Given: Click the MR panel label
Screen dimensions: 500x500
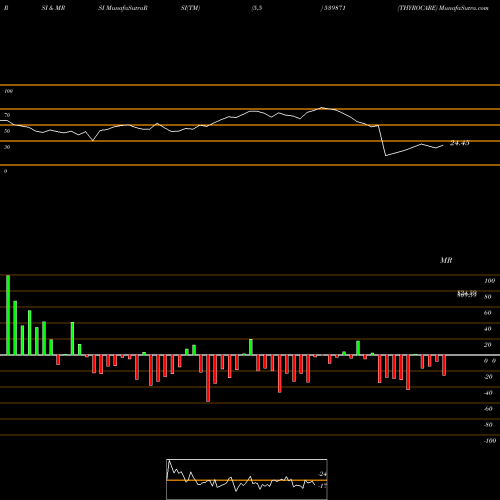Looking at the screenshot, I should pos(446,260).
